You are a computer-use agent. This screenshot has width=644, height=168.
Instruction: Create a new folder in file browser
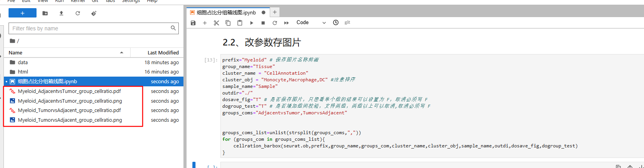(45, 13)
